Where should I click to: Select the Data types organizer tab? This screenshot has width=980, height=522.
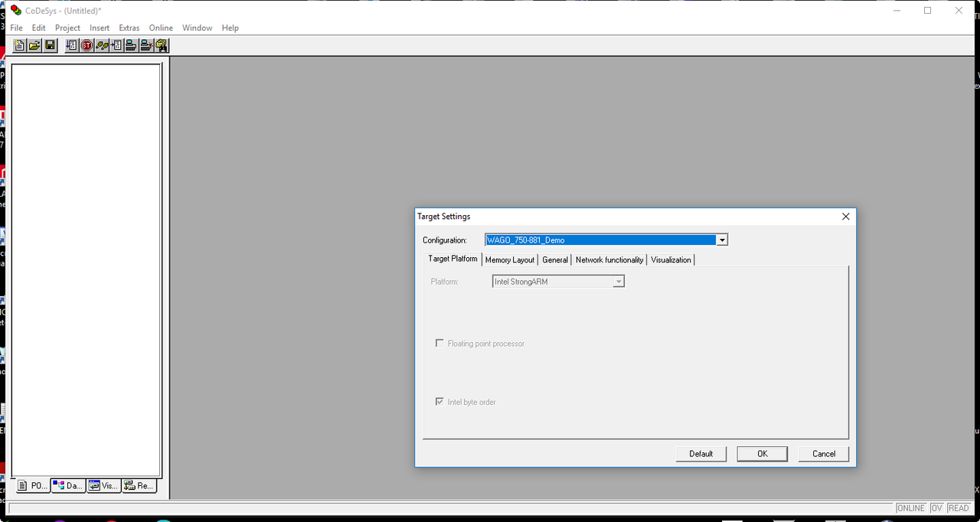point(68,485)
